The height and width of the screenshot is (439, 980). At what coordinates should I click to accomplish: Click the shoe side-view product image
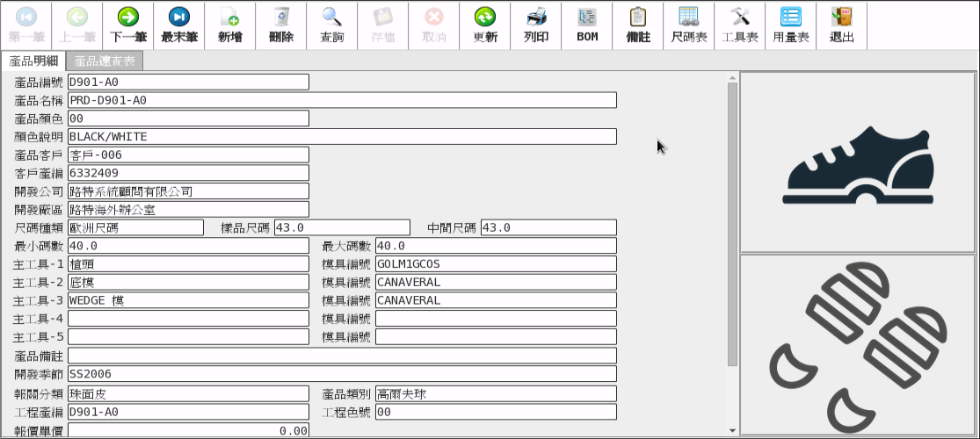pyautogui.click(x=858, y=162)
